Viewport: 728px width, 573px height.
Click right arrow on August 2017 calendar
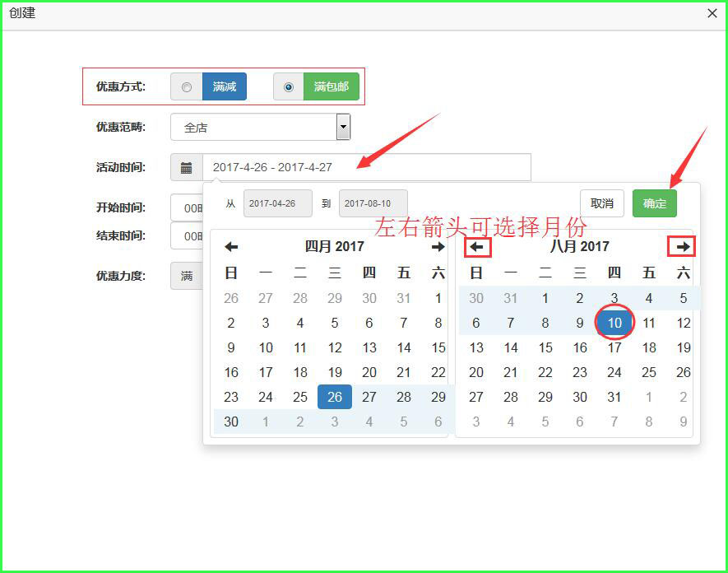coord(682,246)
